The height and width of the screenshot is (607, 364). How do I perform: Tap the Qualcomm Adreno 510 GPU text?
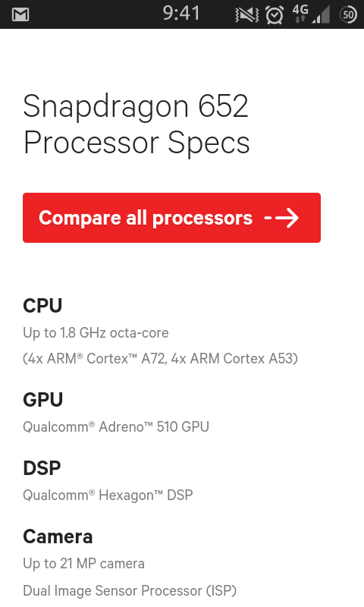pyautogui.click(x=116, y=426)
